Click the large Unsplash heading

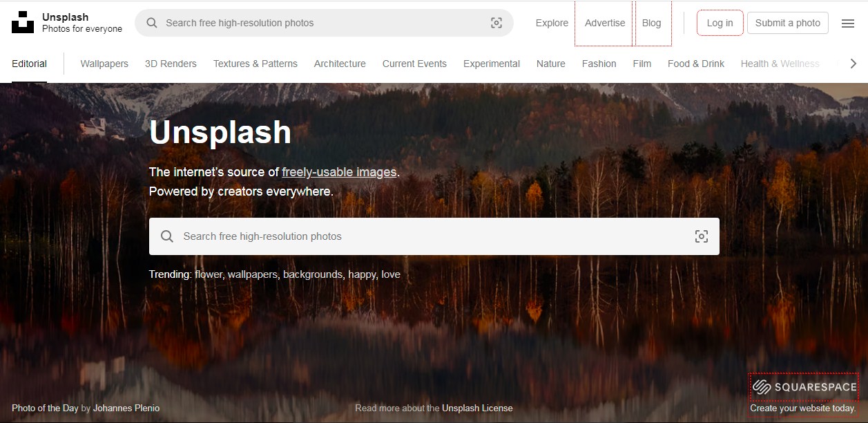coord(220,132)
